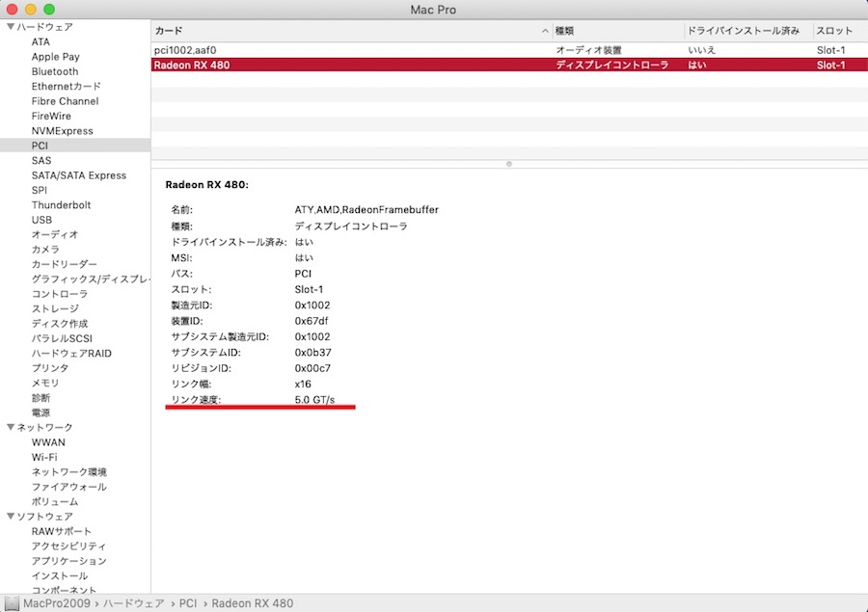Viewport: 868px width, 612px height.
Task: Show プリンタ information
Action: click(50, 368)
